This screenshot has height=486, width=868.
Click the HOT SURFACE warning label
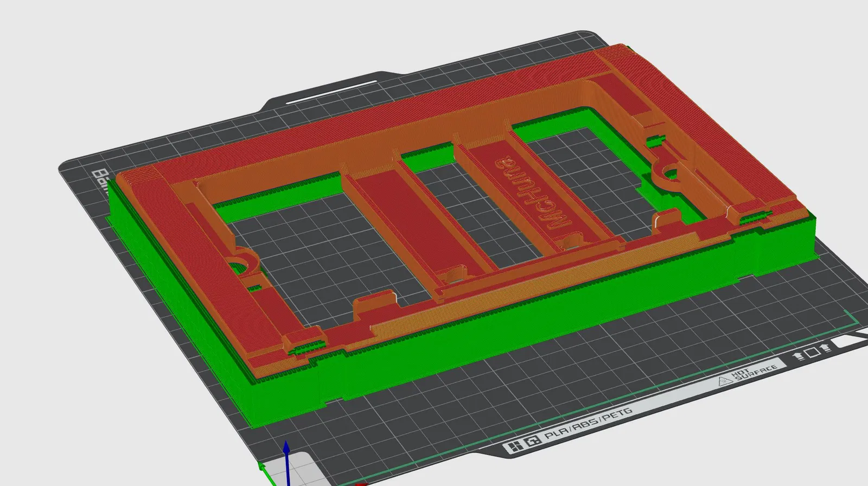748,374
